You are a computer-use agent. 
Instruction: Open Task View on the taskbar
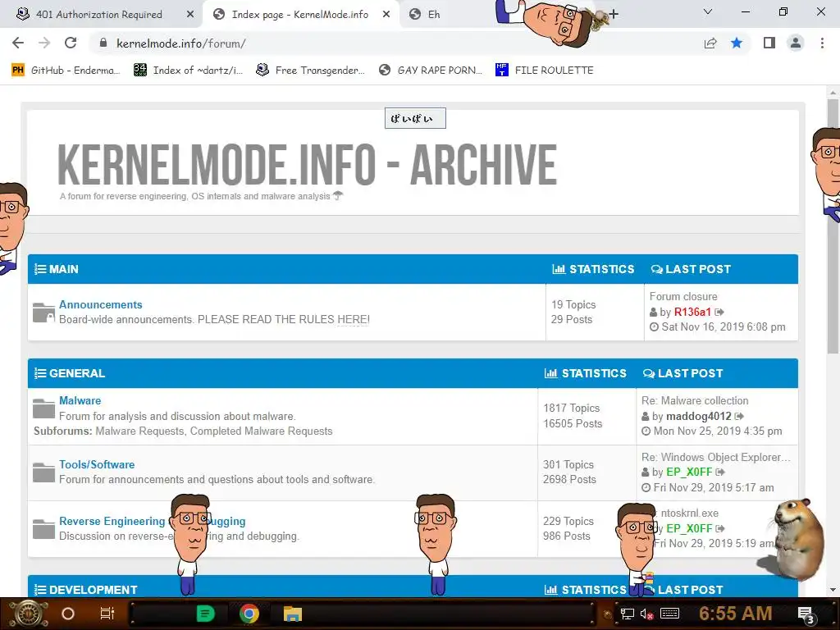click(x=107, y=614)
